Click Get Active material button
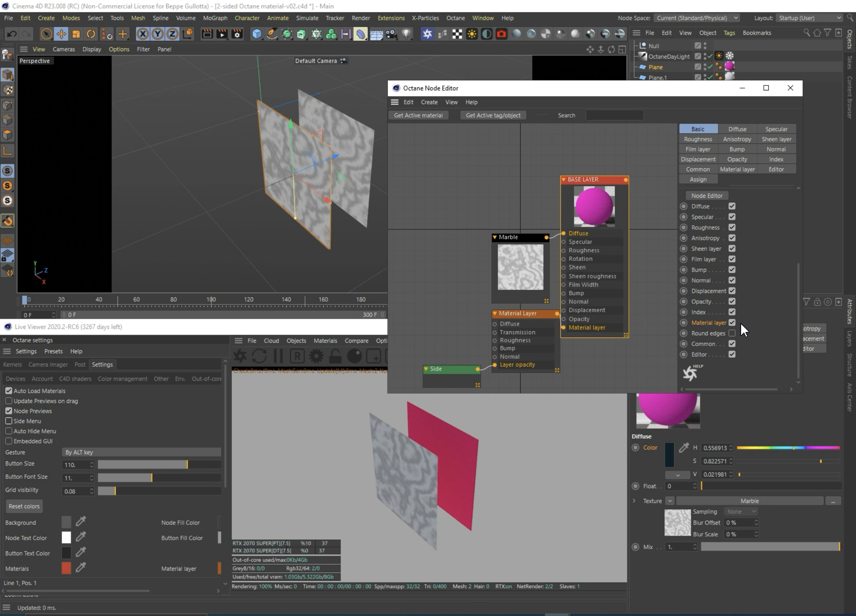Viewport: 856px width, 616px height. coord(418,115)
